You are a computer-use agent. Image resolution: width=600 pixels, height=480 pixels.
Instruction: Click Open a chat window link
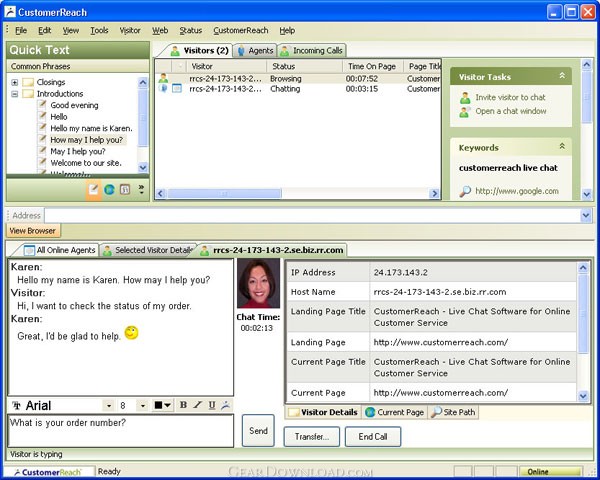click(511, 111)
